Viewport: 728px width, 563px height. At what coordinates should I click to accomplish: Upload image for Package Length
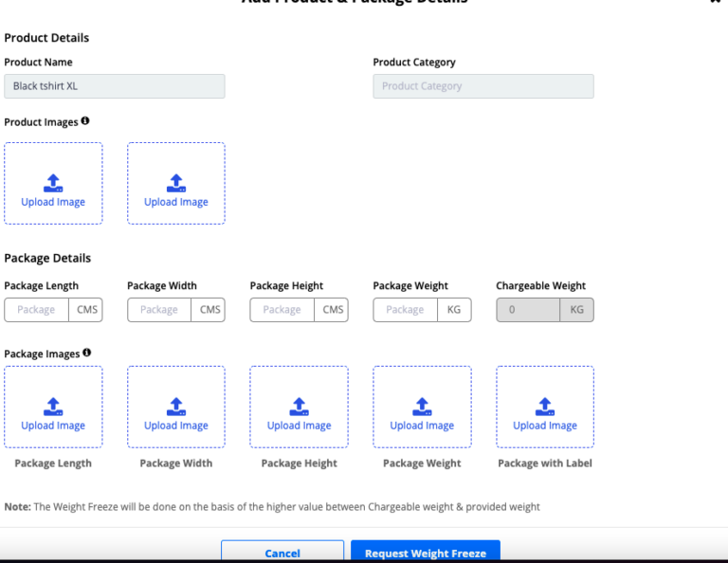tap(53, 408)
